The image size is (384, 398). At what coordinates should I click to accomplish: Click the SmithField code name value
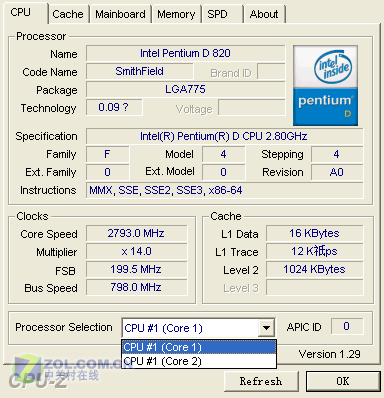point(139,71)
